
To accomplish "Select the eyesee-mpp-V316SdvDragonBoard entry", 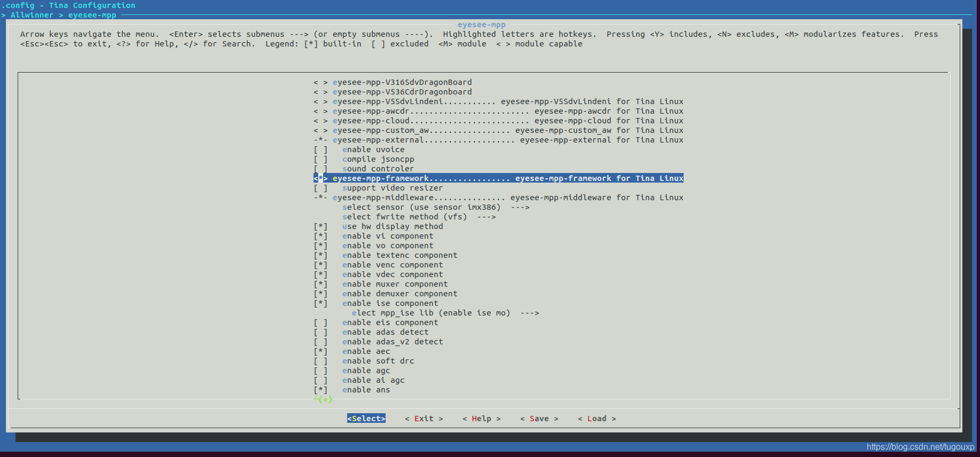I will (x=393, y=82).
